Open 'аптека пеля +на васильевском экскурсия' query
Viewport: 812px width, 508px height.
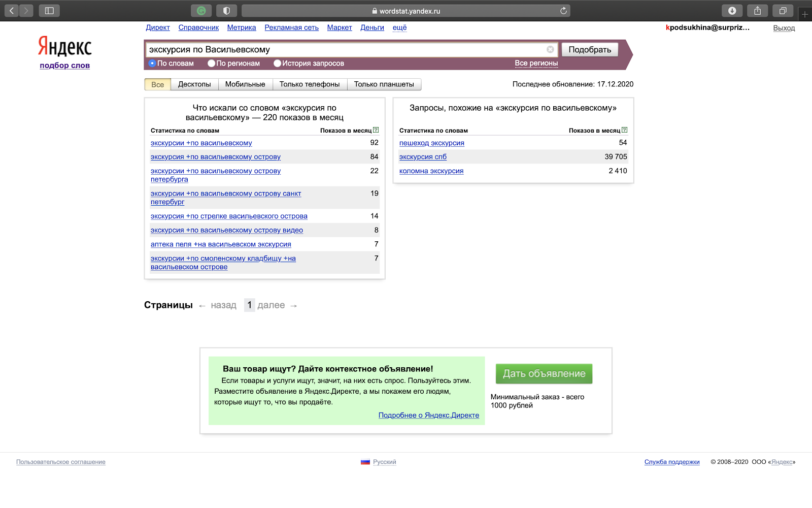coord(221,244)
